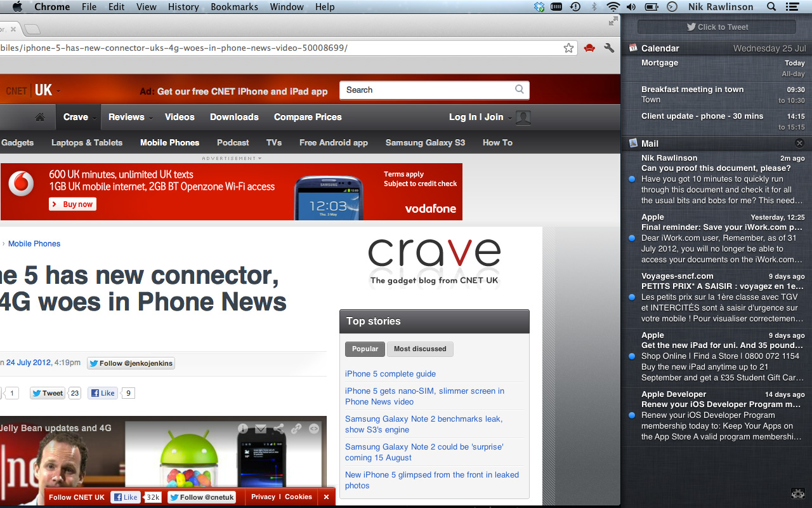Toggle Notification Center from the menu bar
The height and width of the screenshot is (508, 812).
click(x=792, y=7)
